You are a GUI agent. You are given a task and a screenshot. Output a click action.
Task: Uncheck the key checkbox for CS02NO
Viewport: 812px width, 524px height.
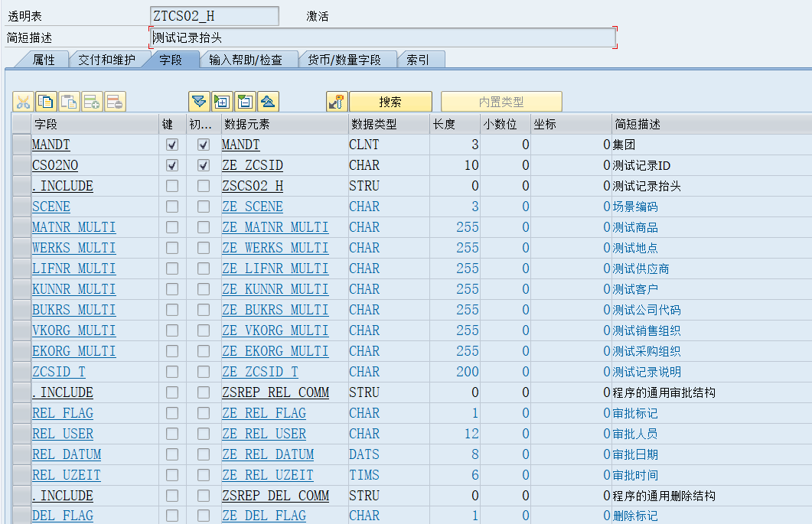(x=172, y=166)
